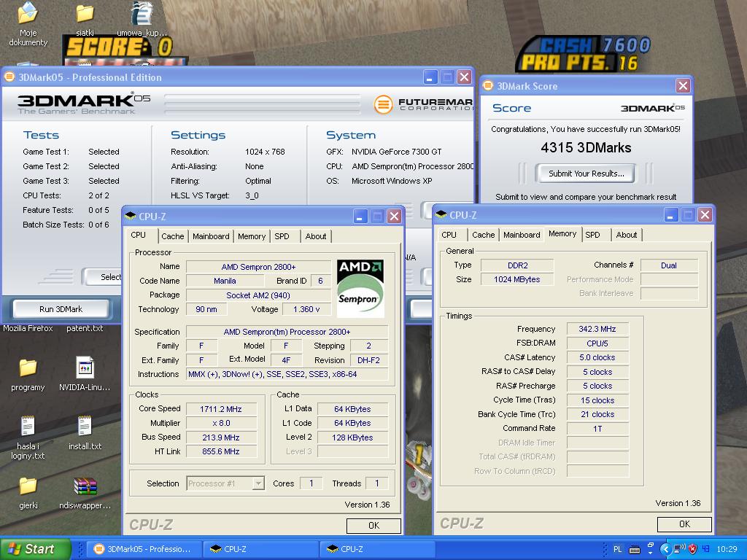Viewport: 747px width, 560px height.
Task: Click the Windows Start button
Action: click(x=35, y=549)
